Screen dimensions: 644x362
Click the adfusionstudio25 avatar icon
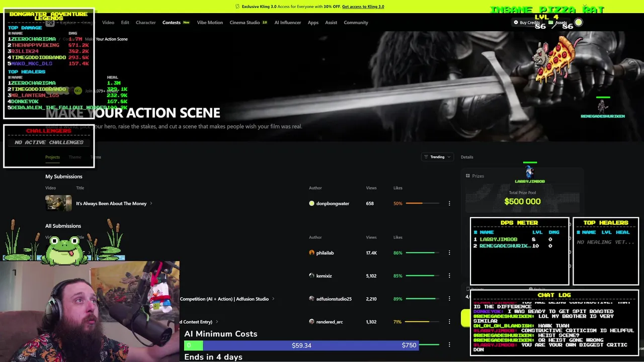tap(312, 299)
